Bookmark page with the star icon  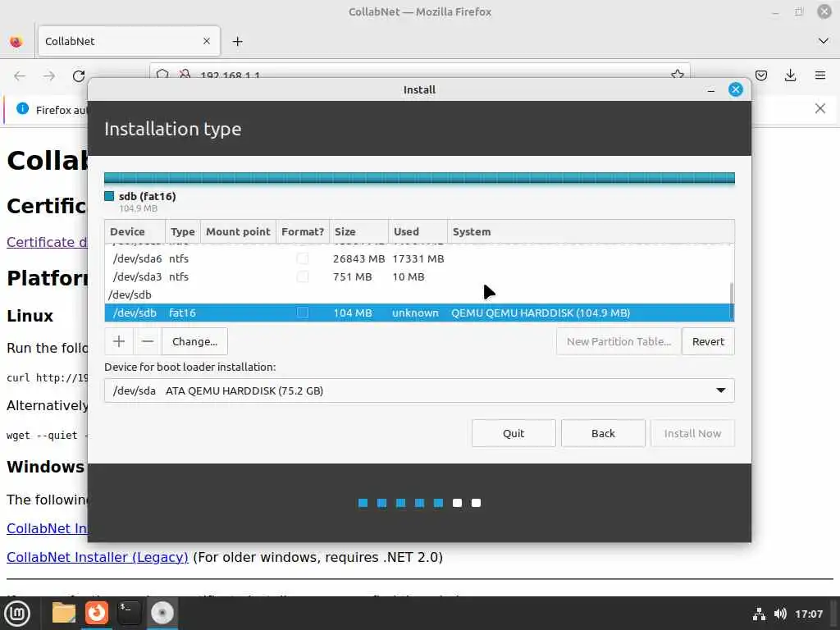point(677,75)
